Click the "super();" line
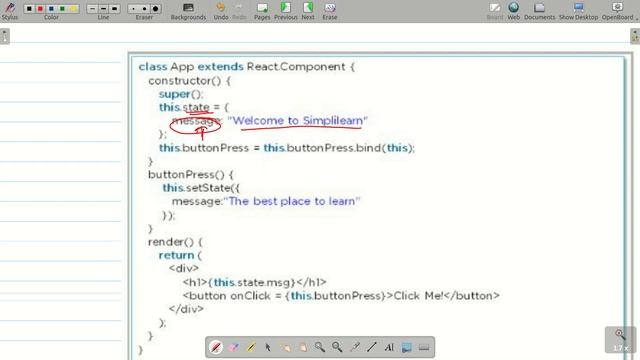 pos(181,94)
